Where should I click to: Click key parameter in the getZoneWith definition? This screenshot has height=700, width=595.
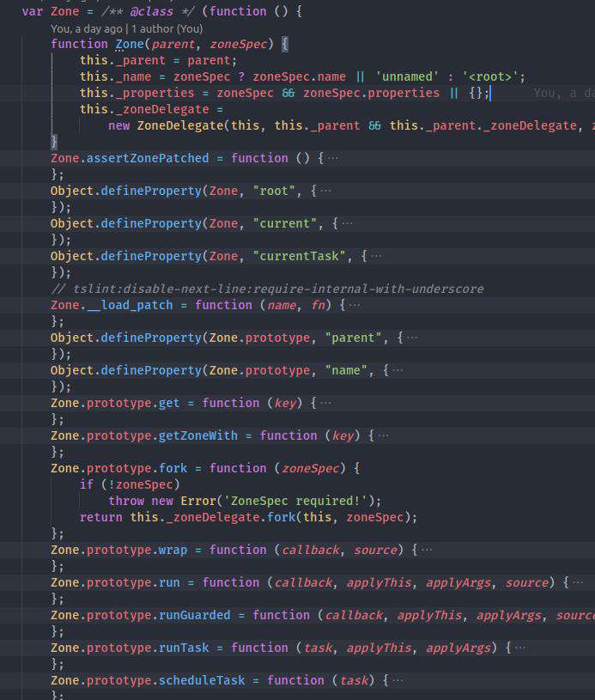tap(343, 435)
